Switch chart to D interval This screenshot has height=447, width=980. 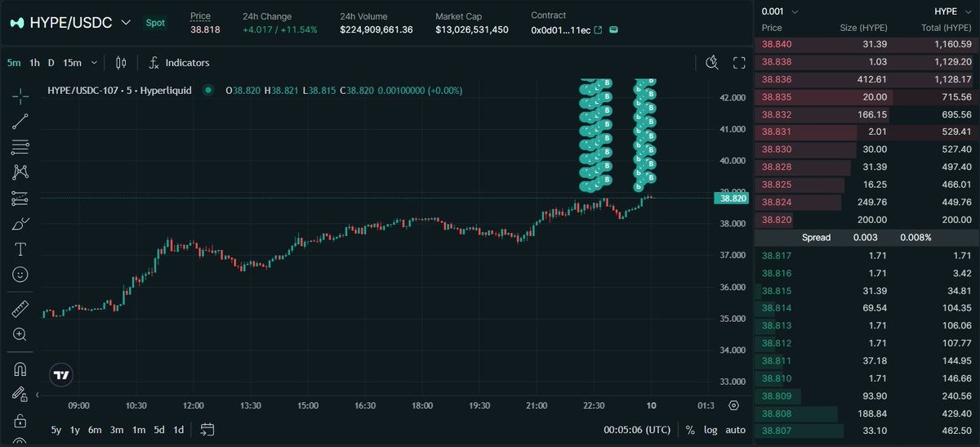tap(51, 63)
